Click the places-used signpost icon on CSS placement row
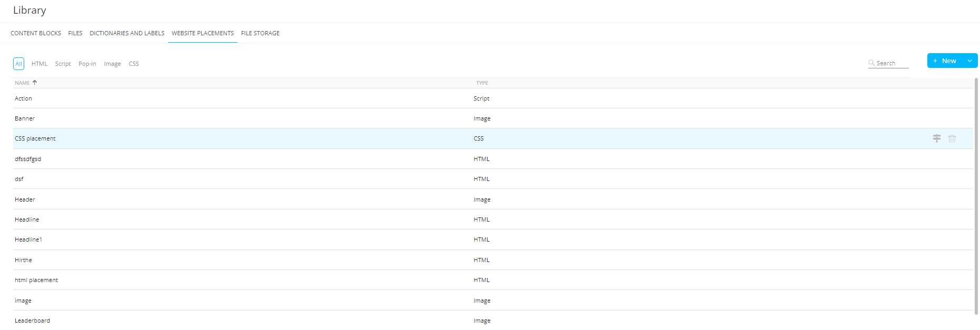The width and height of the screenshot is (980, 330). pyautogui.click(x=936, y=138)
